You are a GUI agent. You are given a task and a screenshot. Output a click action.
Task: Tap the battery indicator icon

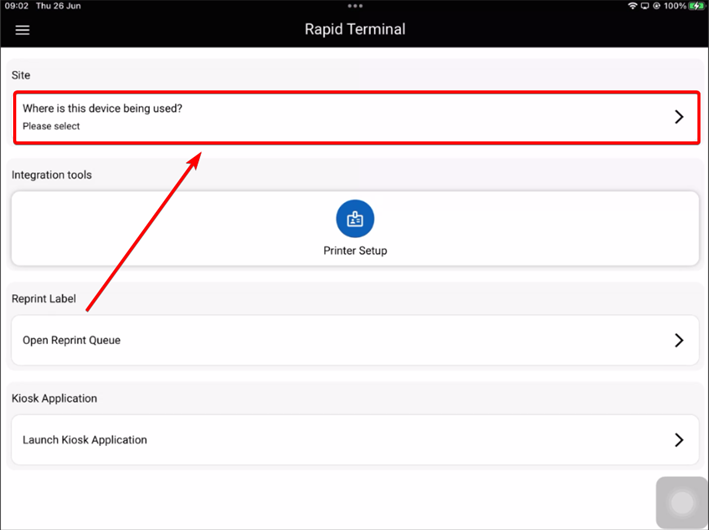pos(695,6)
